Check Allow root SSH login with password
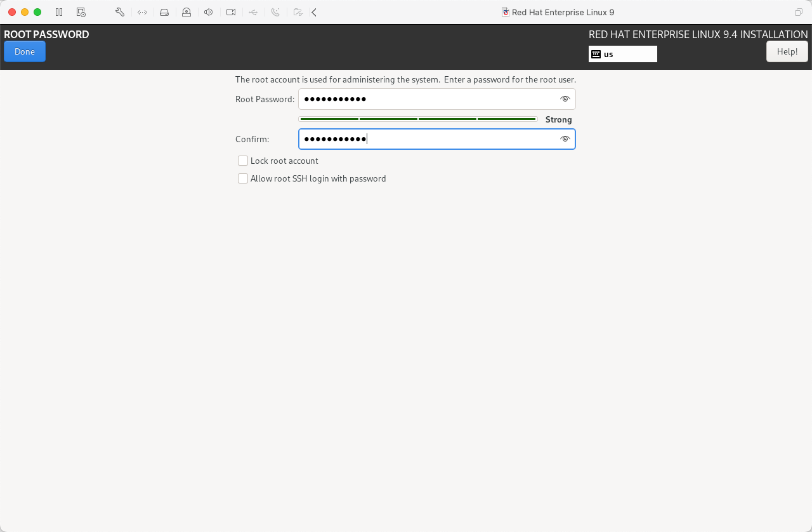The height and width of the screenshot is (532, 812). pyautogui.click(x=243, y=178)
